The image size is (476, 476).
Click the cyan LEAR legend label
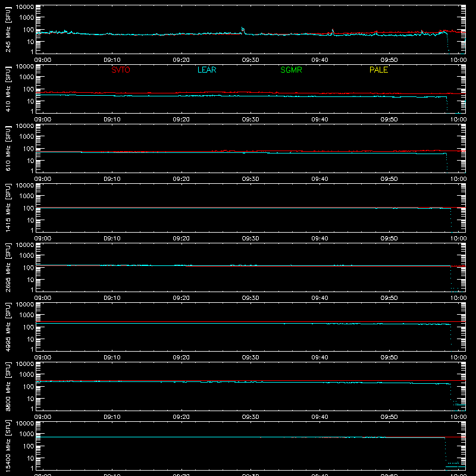point(206,70)
